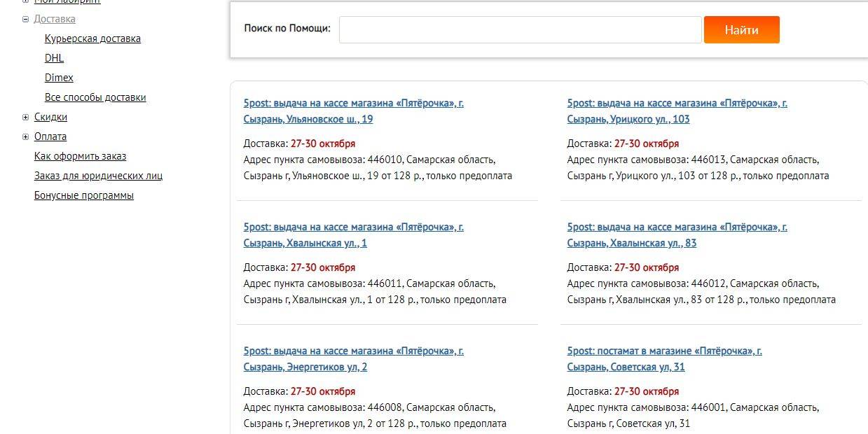Open Как оформить заказ
868x434 pixels.
tap(81, 156)
